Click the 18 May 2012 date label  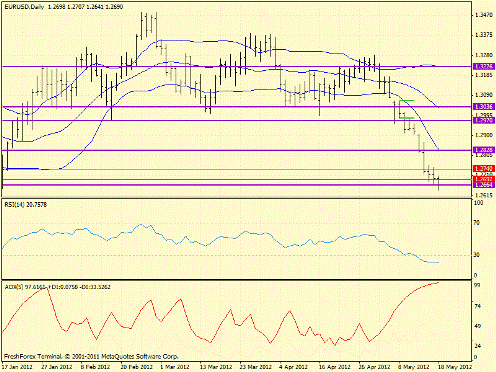[455, 367]
